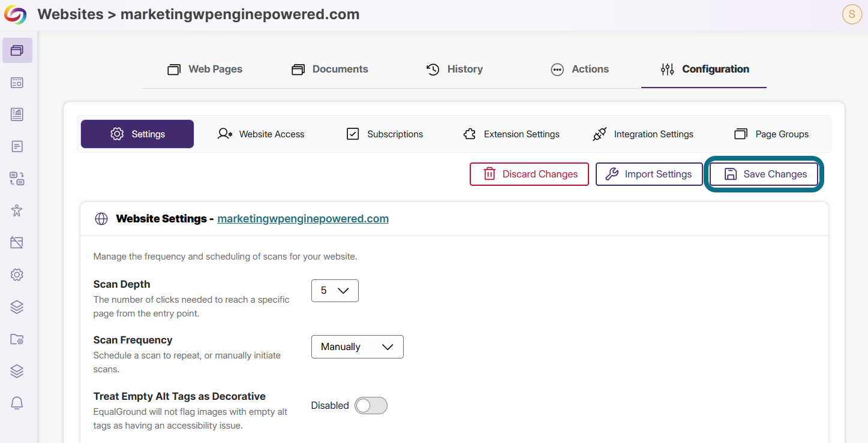868x443 pixels.
Task: Click the globe icon beside Website Settings
Action: (x=101, y=219)
